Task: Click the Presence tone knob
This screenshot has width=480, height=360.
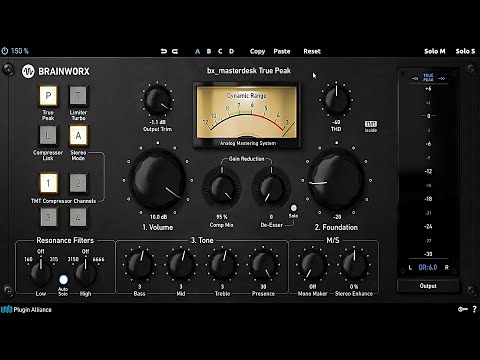Action: (263, 264)
